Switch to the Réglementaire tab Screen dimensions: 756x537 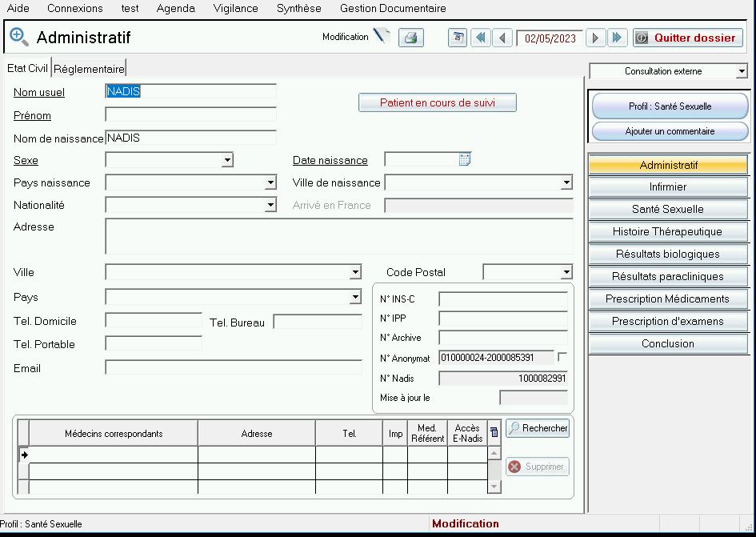89,69
